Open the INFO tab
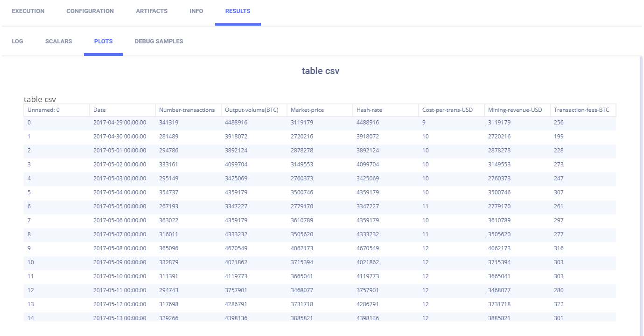The image size is (644, 336). (x=196, y=11)
